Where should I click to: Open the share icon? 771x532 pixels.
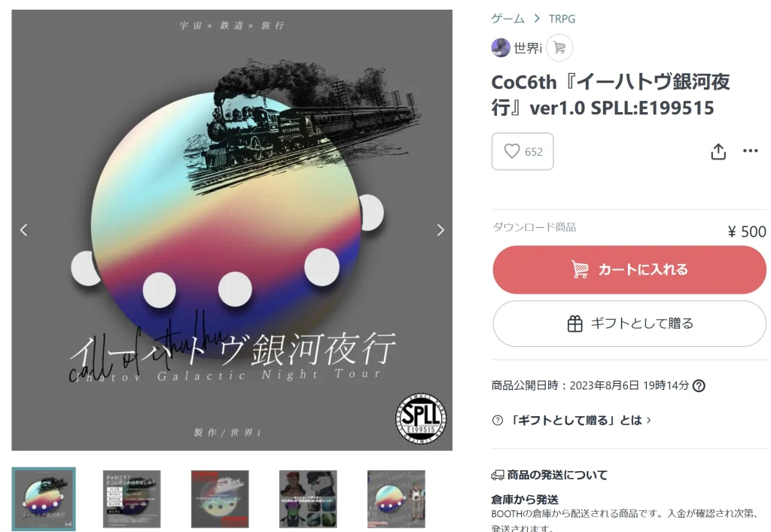pos(718,151)
